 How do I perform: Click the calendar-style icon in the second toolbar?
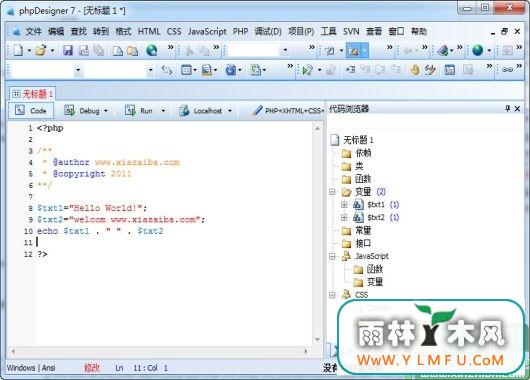click(186, 70)
